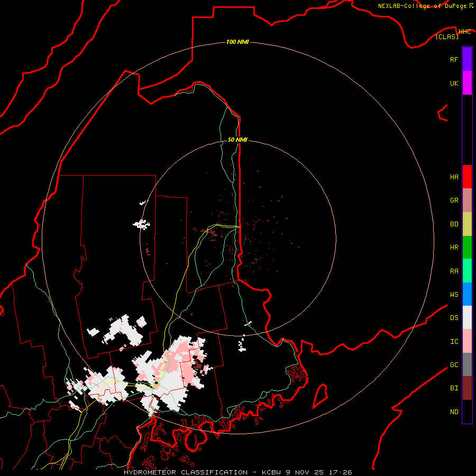Click the HHC product code label
The width and height of the screenshot is (476, 476).
click(465, 32)
